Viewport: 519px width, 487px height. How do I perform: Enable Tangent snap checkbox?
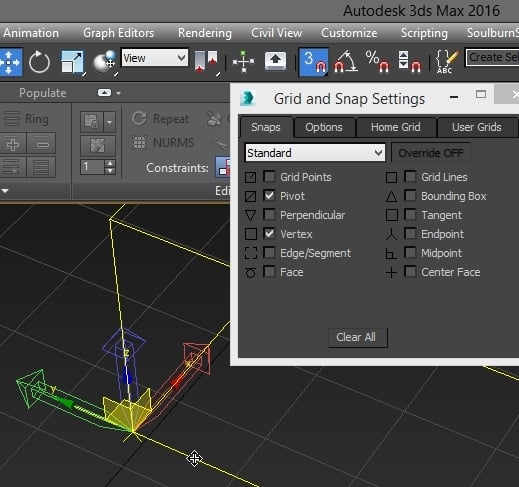[410, 214]
